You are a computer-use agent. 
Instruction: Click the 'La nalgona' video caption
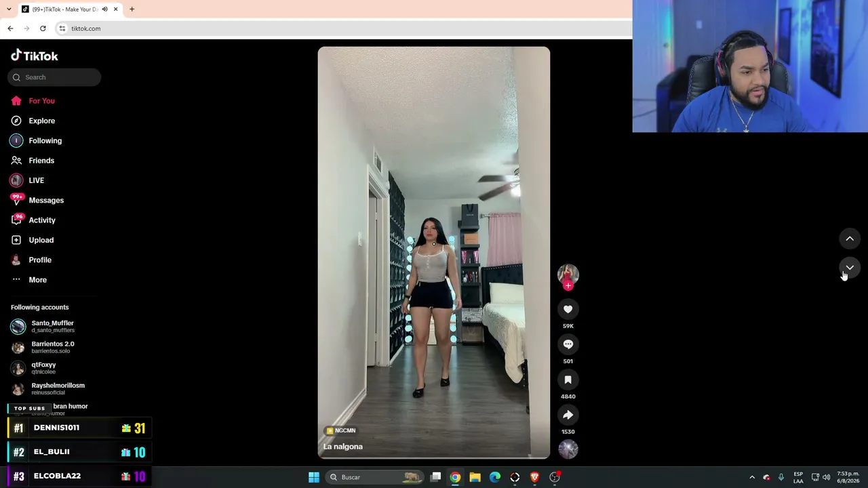tap(343, 447)
